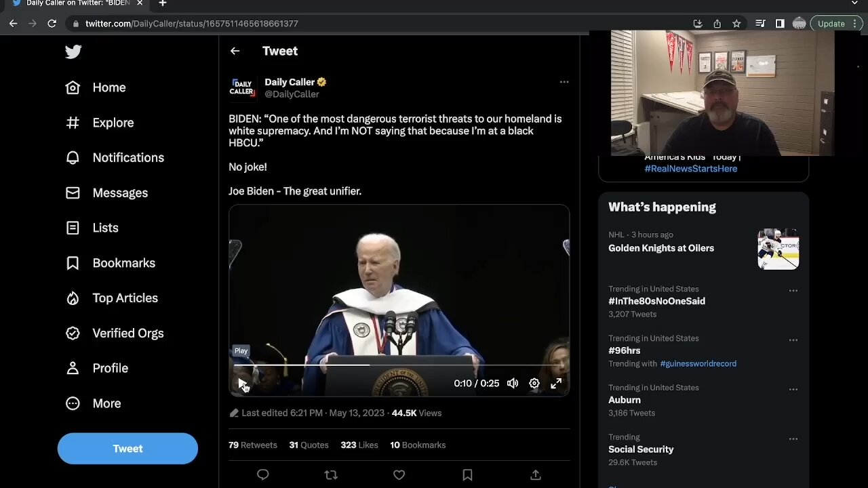Click the Profile person icon
Screen dimensions: 868x488
73,368
